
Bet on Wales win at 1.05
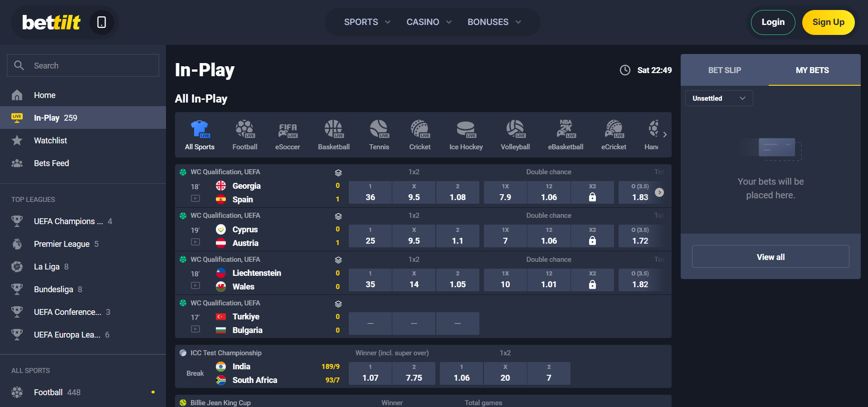[458, 280]
